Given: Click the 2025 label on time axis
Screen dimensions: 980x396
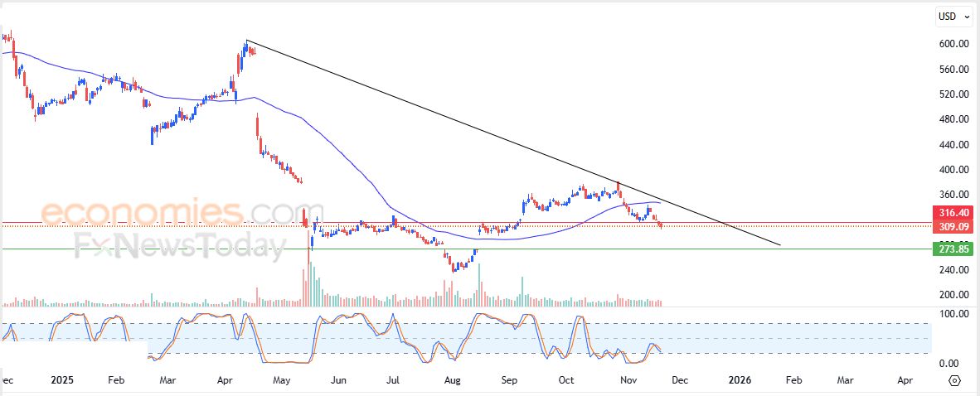Looking at the screenshot, I should tap(62, 380).
